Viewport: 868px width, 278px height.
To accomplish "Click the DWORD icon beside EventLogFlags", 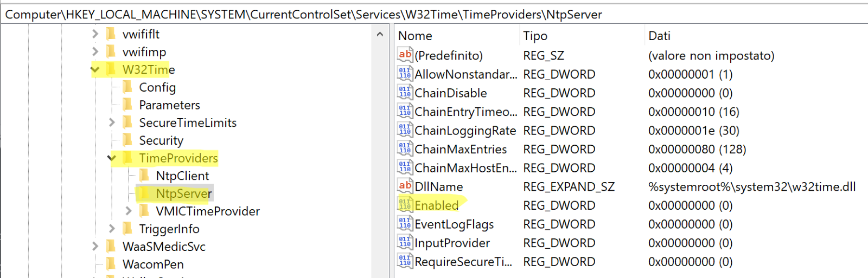I will (x=405, y=224).
